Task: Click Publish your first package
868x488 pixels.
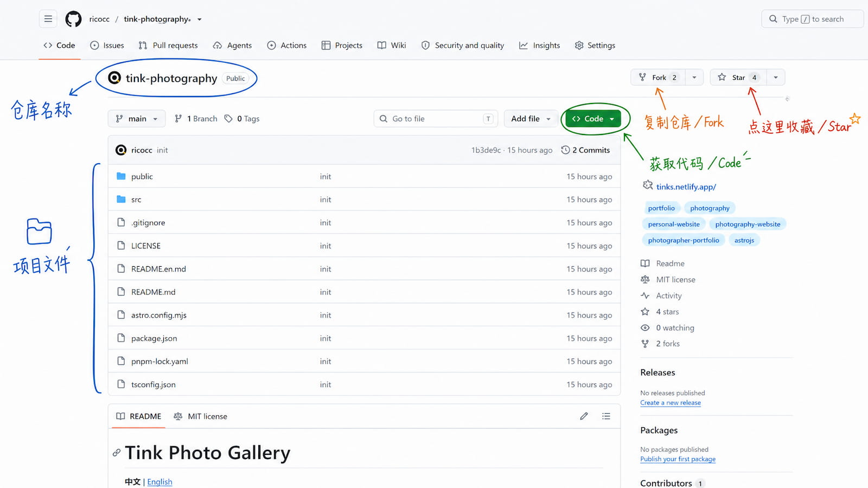Action: click(x=678, y=459)
